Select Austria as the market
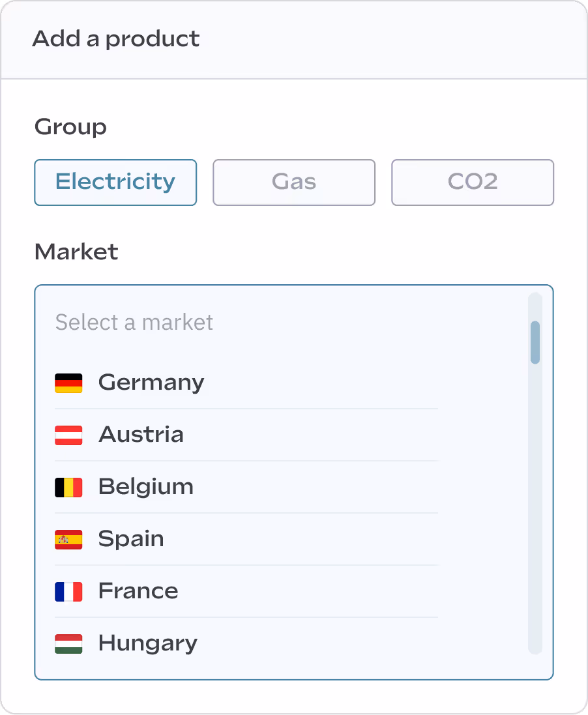Viewport: 588px width, 715px height. click(x=141, y=435)
